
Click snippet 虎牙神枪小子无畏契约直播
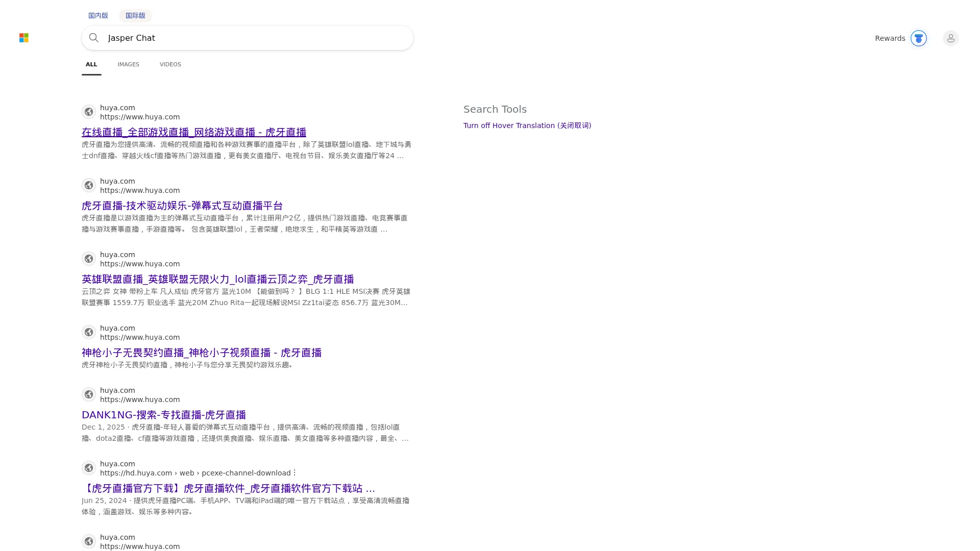188,365
